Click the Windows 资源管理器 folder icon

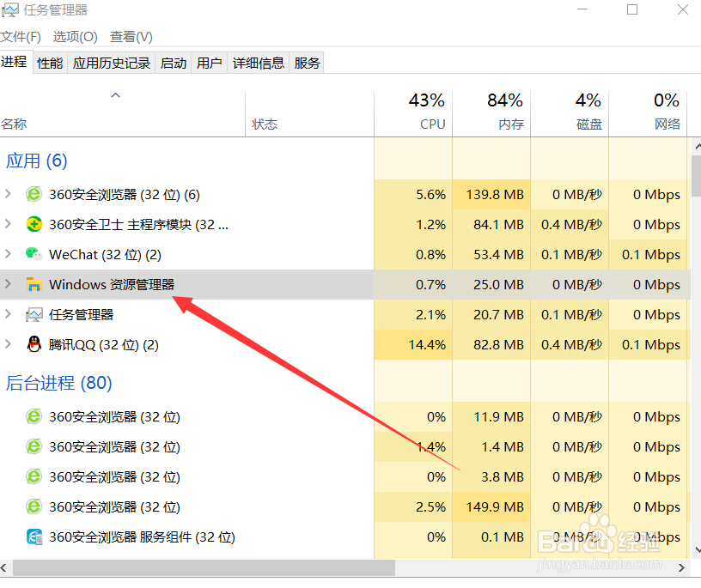click(x=34, y=284)
